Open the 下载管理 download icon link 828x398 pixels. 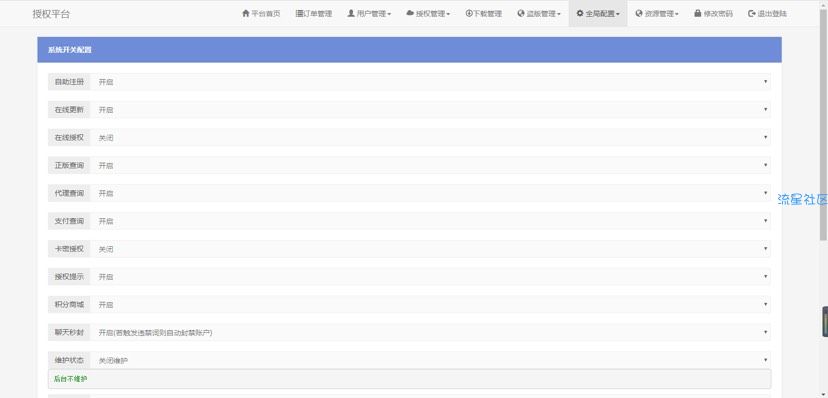click(484, 14)
